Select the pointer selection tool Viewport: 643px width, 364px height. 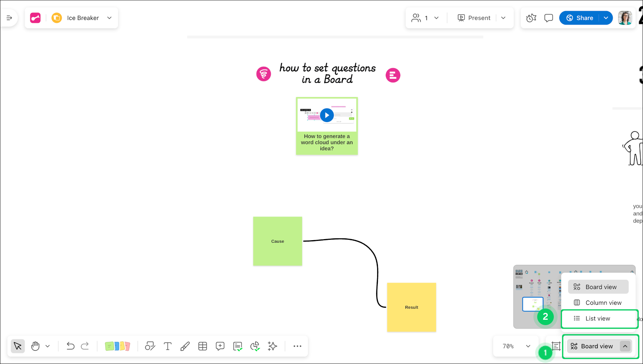tap(17, 346)
